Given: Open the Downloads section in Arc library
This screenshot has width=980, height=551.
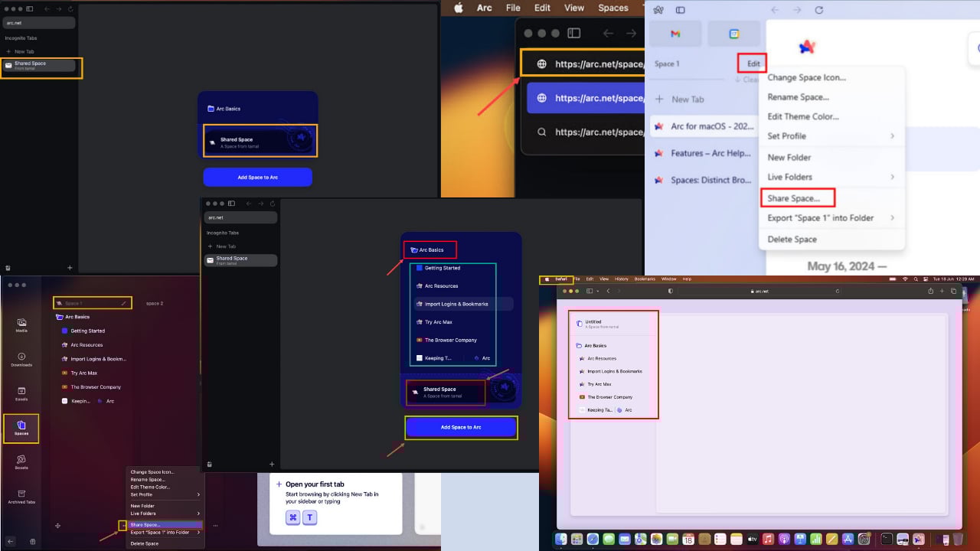Looking at the screenshot, I should 21,359.
